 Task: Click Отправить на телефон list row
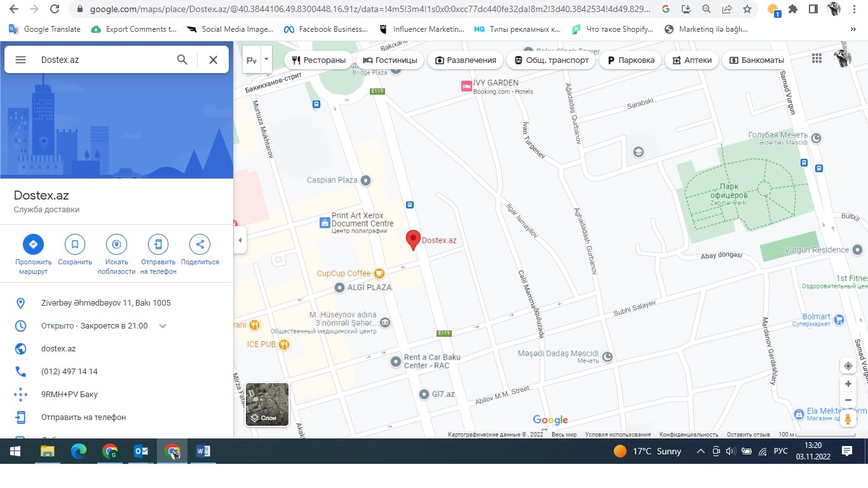(x=116, y=417)
